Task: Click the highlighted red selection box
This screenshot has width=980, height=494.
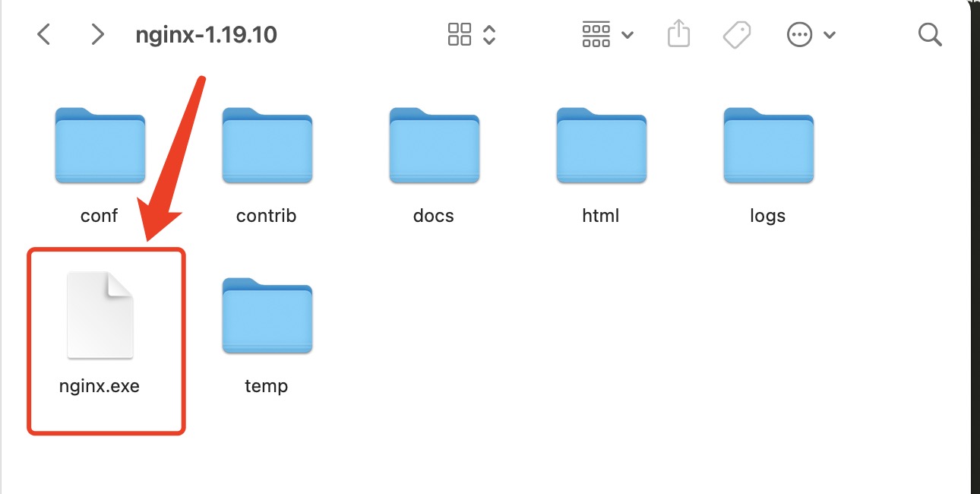Action: (x=106, y=340)
